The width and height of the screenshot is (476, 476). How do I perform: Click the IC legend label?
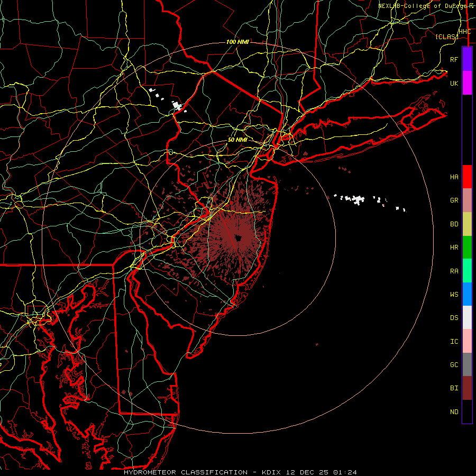[454, 342]
